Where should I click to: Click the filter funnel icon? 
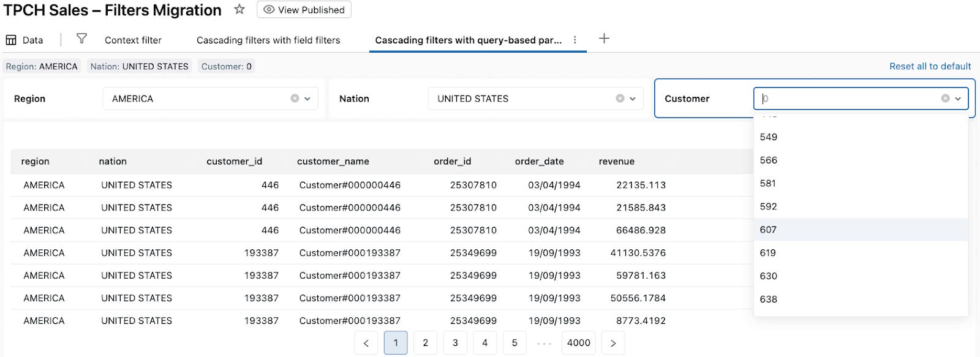pyautogui.click(x=81, y=39)
